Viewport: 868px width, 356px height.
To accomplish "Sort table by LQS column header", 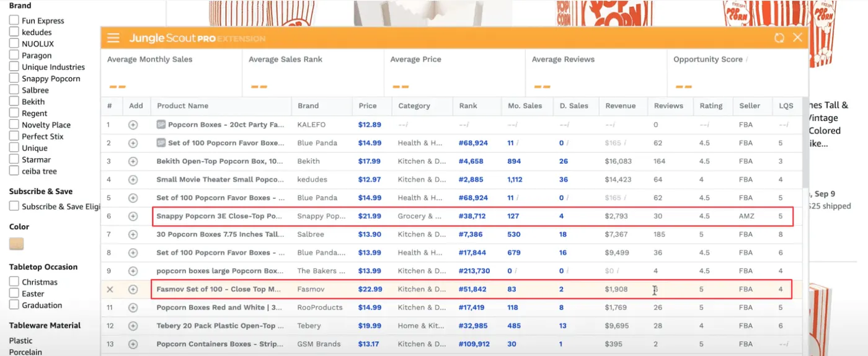I will 786,106.
